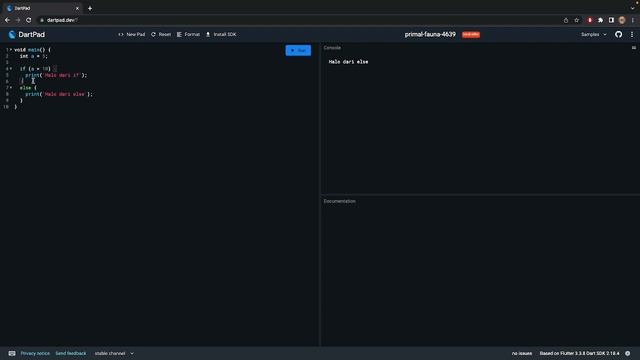Show the no issues panel
This screenshot has height=360, width=640.
click(522, 353)
